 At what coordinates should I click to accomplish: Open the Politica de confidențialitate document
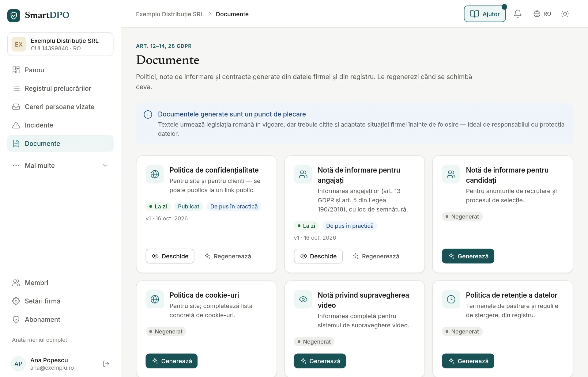170,256
